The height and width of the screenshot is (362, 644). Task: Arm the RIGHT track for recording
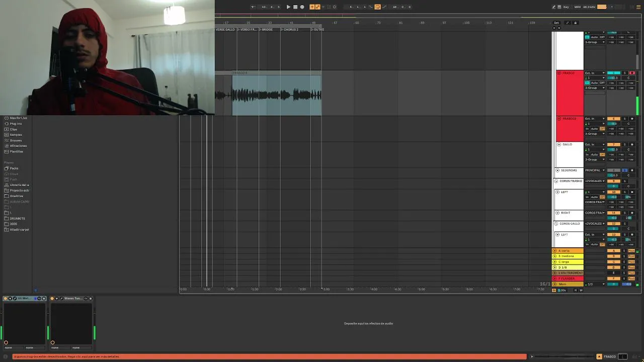(x=632, y=213)
